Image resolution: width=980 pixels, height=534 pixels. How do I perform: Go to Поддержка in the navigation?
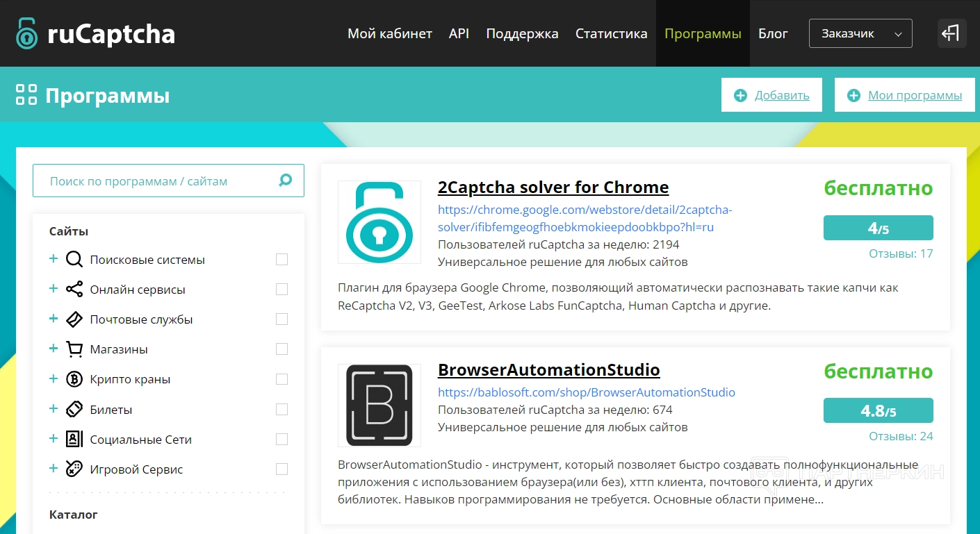[x=523, y=33]
